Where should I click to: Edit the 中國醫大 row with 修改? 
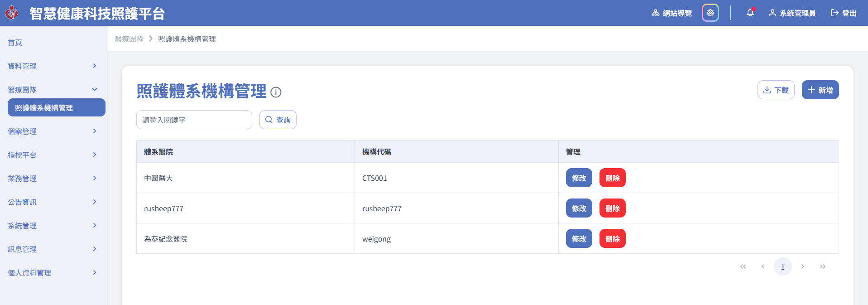[x=579, y=178]
